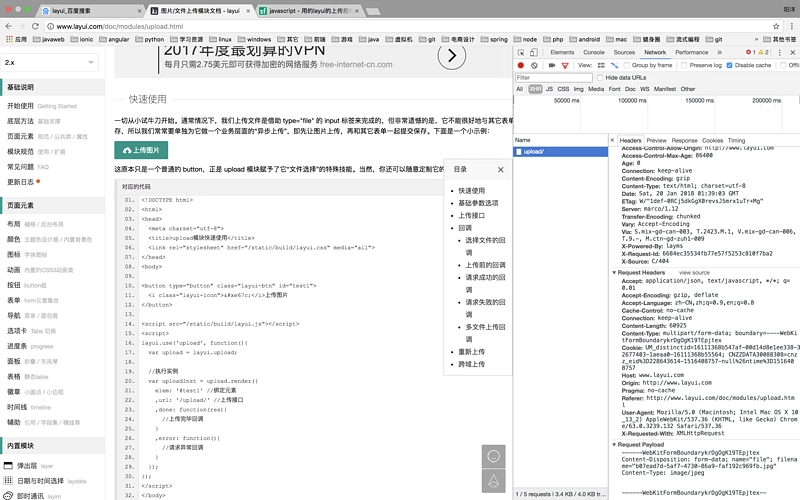The height and width of the screenshot is (500, 800).
Task: Open the Console DevTools tab
Action: click(x=594, y=53)
